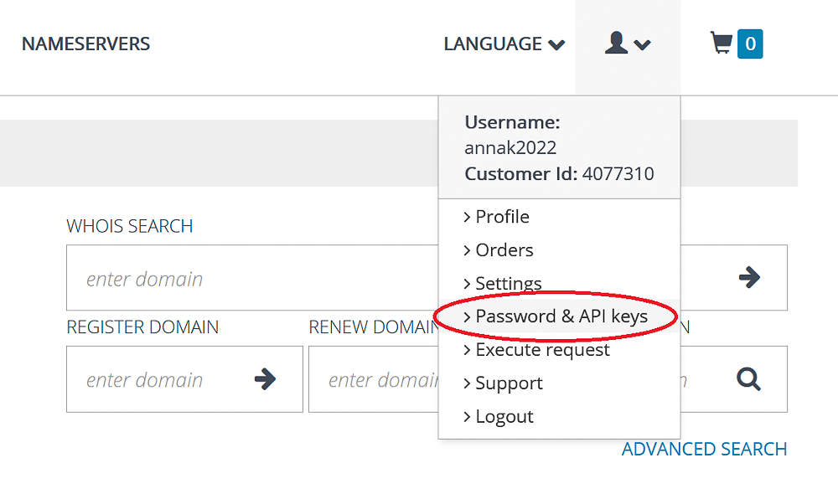Open the user account icon menu
The image size is (838, 504).
pos(616,43)
